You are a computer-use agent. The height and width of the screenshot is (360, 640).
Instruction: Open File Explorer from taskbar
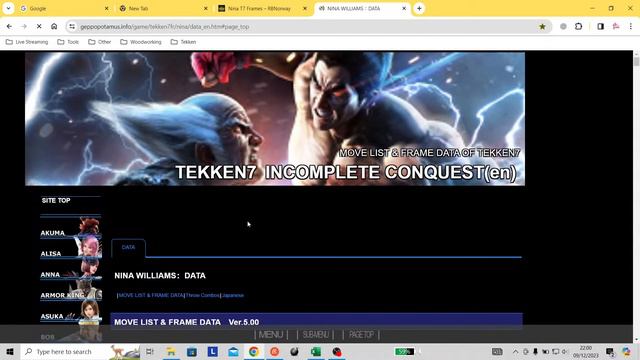click(x=171, y=351)
